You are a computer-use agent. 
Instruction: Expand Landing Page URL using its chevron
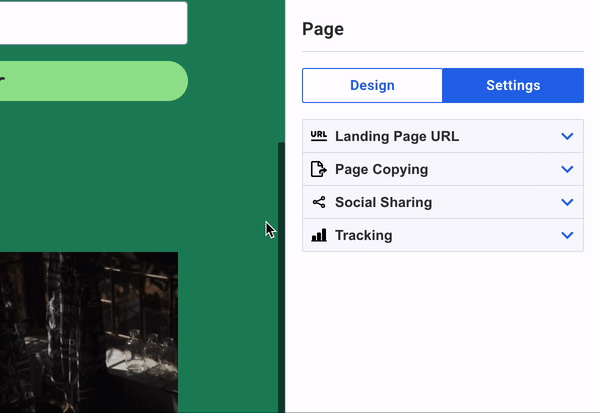(x=567, y=136)
